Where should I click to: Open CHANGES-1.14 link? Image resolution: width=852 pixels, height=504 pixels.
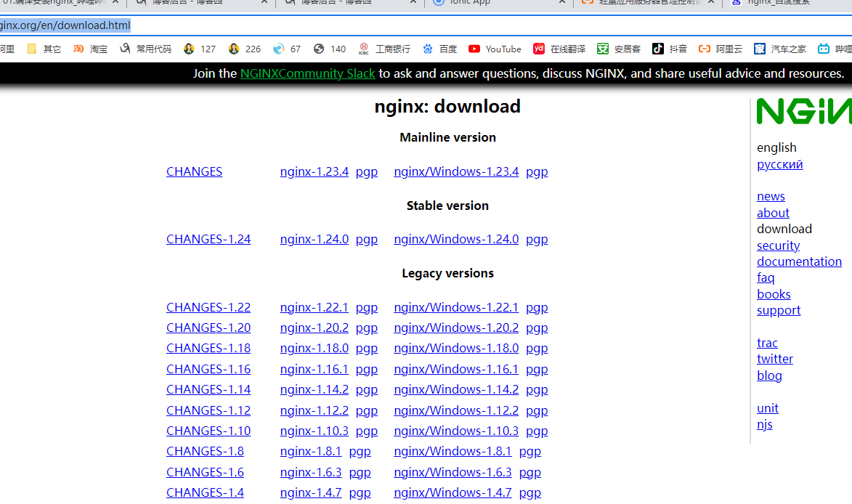[x=208, y=390]
